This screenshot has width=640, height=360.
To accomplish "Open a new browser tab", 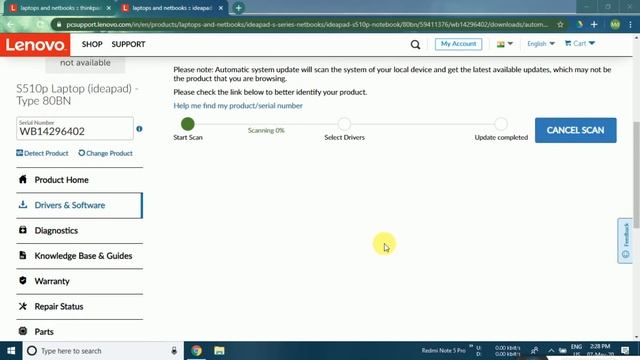I will coord(238,8).
